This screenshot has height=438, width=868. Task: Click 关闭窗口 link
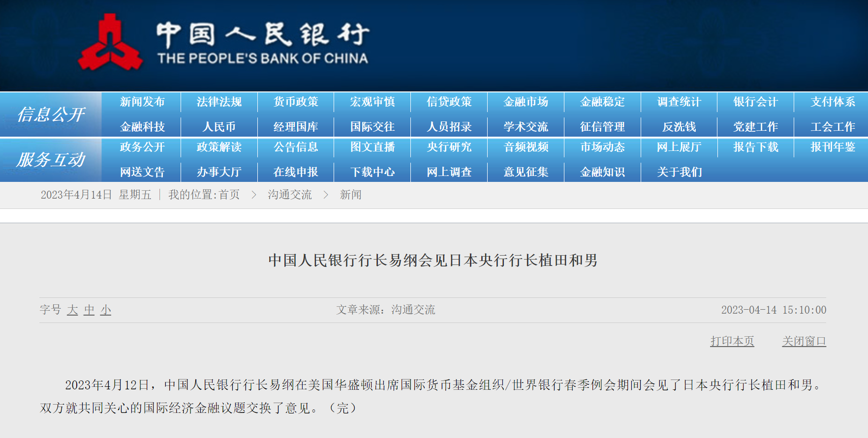coord(804,341)
